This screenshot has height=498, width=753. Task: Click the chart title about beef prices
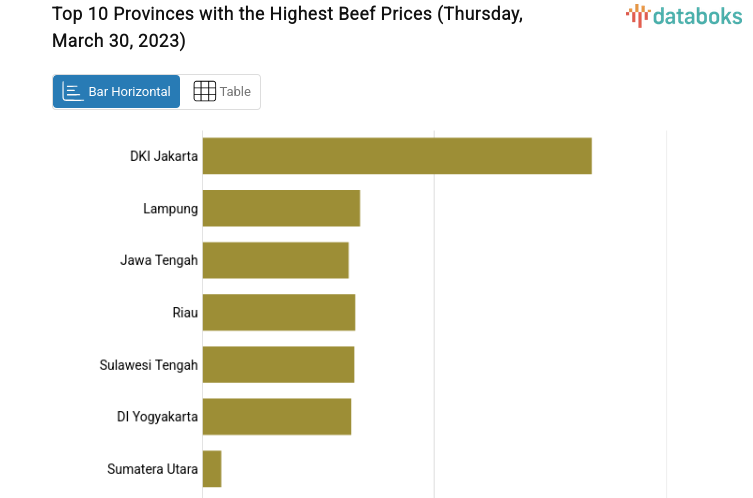click(287, 27)
